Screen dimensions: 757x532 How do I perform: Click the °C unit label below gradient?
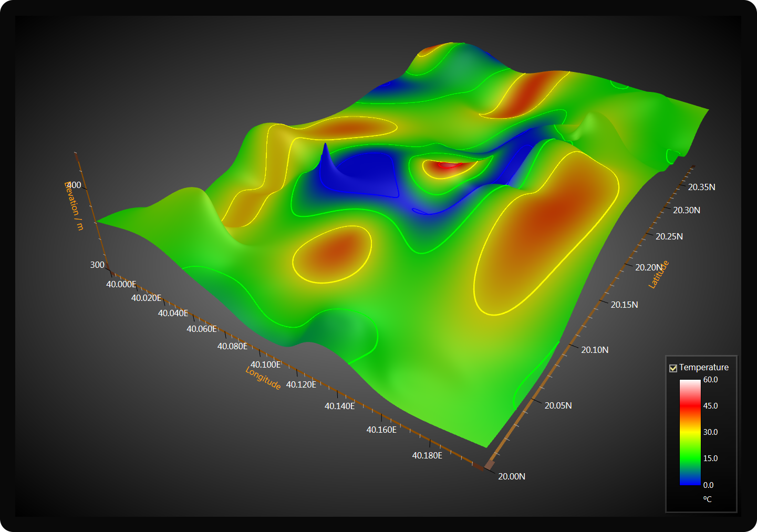point(708,499)
